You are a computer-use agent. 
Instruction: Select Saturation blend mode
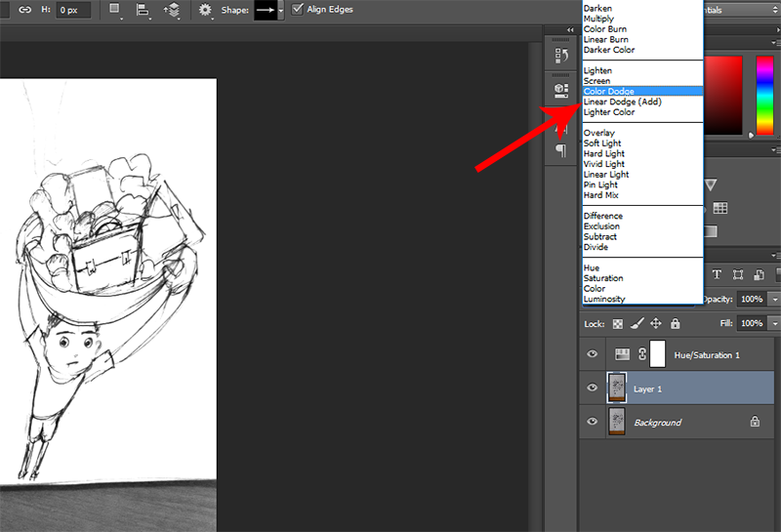pos(642,278)
